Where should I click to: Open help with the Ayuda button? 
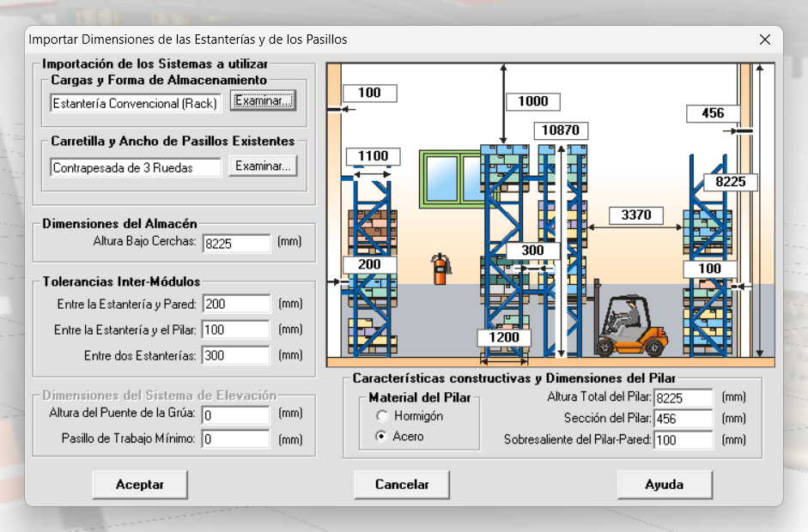click(664, 485)
